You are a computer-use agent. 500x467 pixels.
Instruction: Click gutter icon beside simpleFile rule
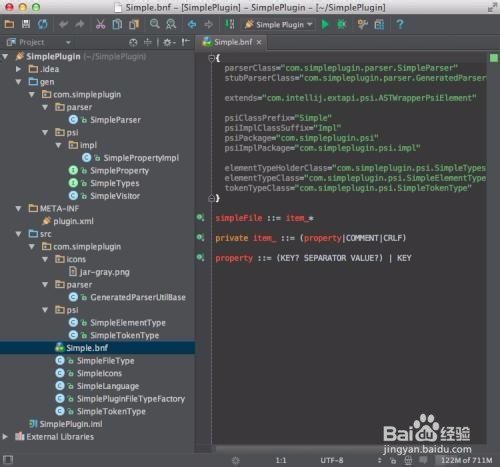200,218
